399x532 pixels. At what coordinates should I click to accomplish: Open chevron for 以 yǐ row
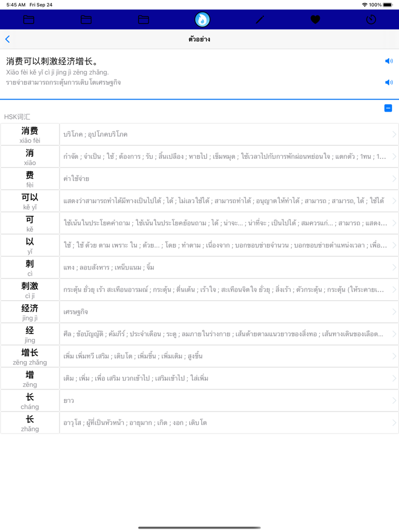tap(394, 245)
